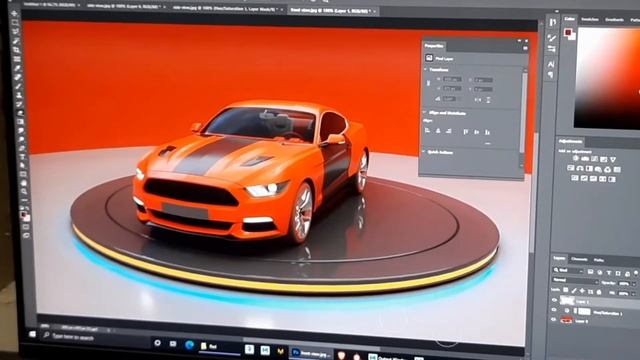Toggle lock all for layer

pyautogui.click(x=599, y=292)
